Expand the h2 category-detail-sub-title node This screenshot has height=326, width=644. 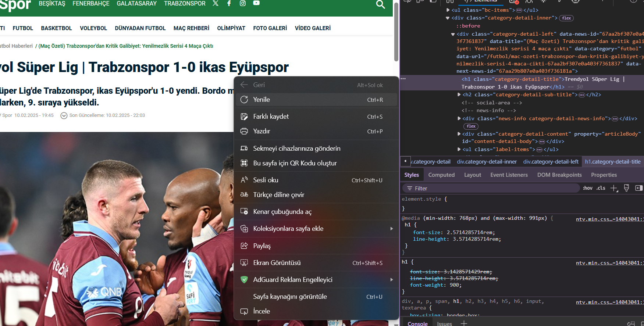(x=459, y=95)
